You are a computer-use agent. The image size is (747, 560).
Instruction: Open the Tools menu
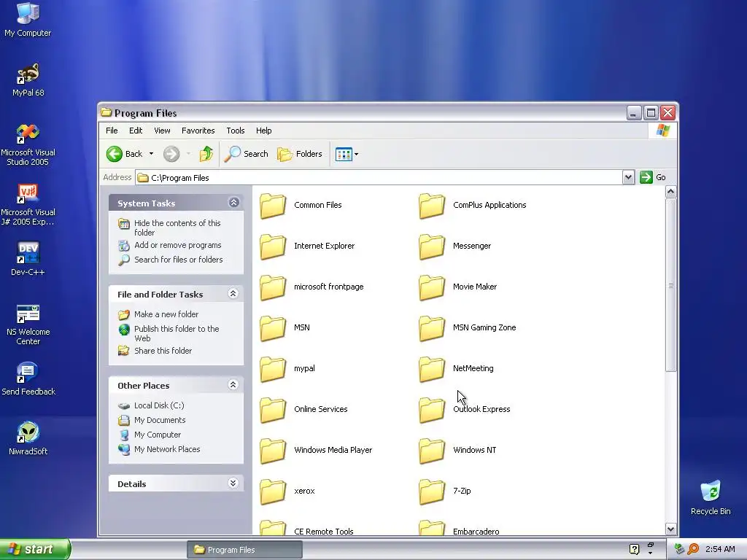(236, 131)
